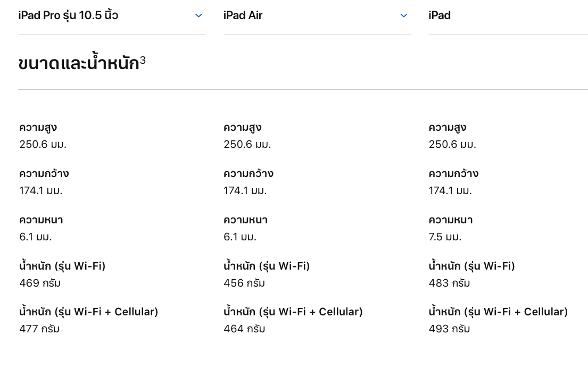Image resolution: width=588 pixels, height=368 pixels.
Task: Select the iPad Pro รุ่น 10.5 นิ้ว label
Action: (68, 15)
